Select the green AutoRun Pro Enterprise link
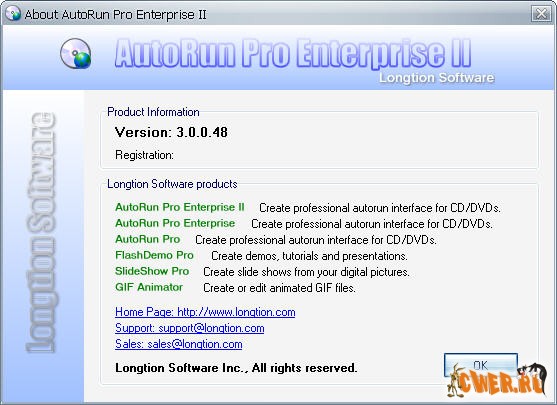Viewport: 557px width, 405px height. coord(175,223)
